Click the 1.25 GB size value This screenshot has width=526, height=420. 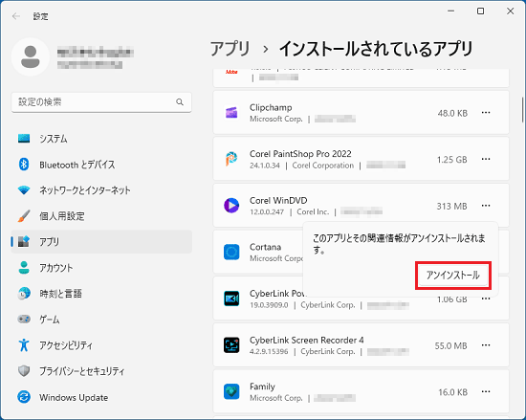[x=451, y=160]
